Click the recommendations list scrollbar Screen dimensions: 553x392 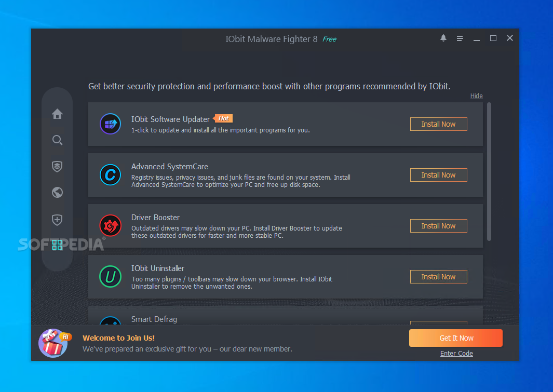pos(489,172)
